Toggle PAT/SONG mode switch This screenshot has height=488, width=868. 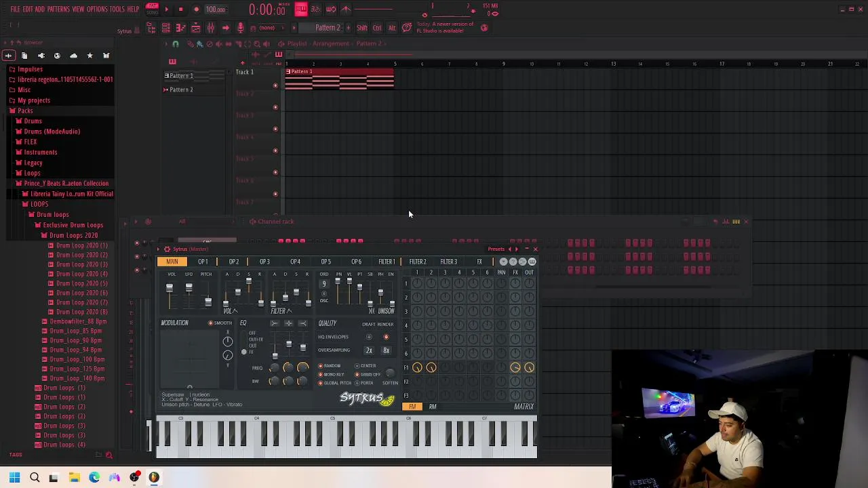click(x=153, y=9)
